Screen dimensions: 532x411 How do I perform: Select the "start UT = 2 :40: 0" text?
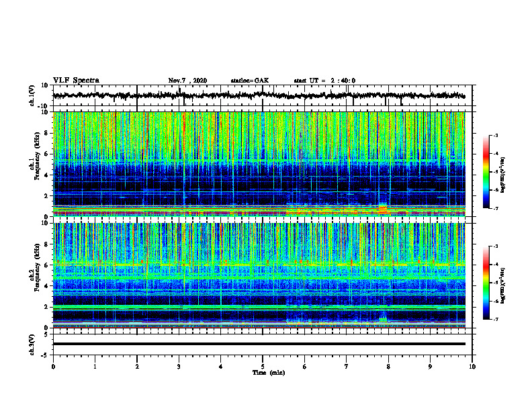(324, 81)
